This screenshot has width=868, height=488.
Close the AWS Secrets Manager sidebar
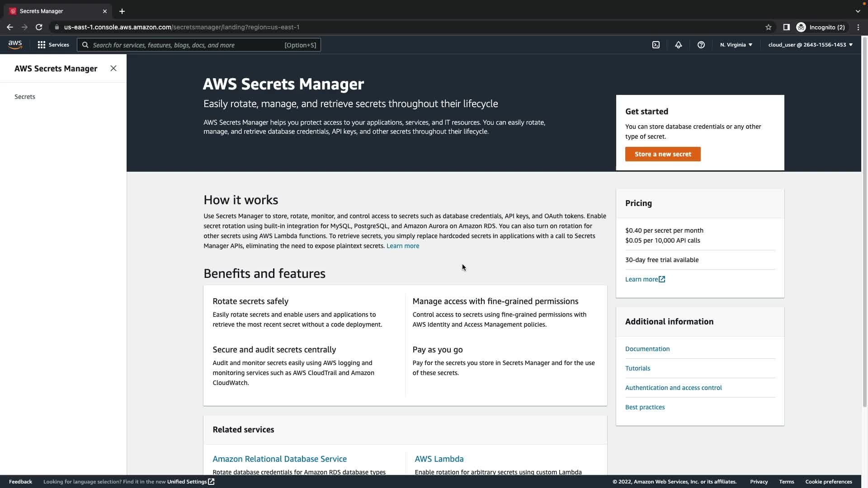[x=113, y=68]
